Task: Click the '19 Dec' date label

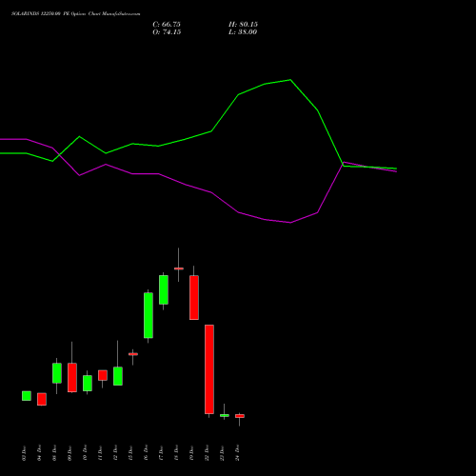Action: click(191, 453)
